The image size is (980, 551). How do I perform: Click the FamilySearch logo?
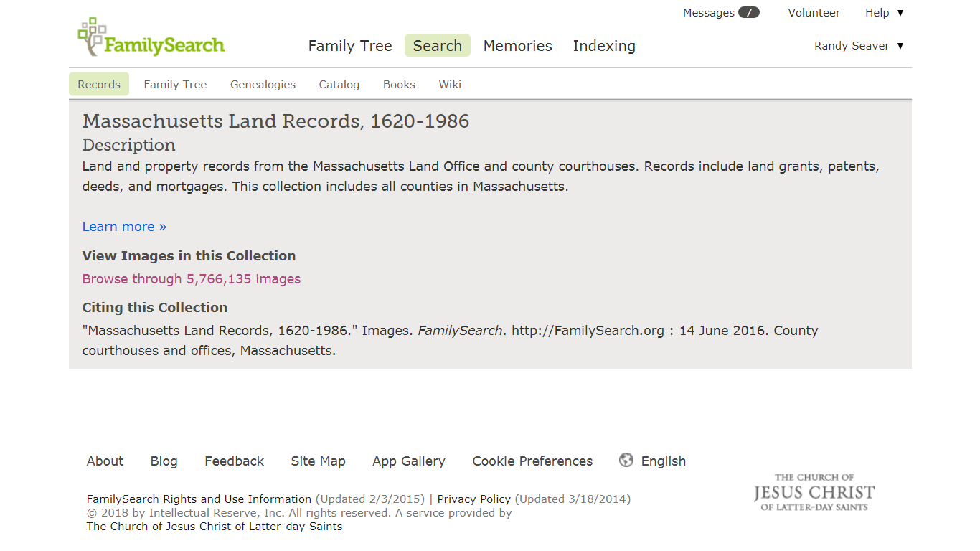click(x=151, y=36)
